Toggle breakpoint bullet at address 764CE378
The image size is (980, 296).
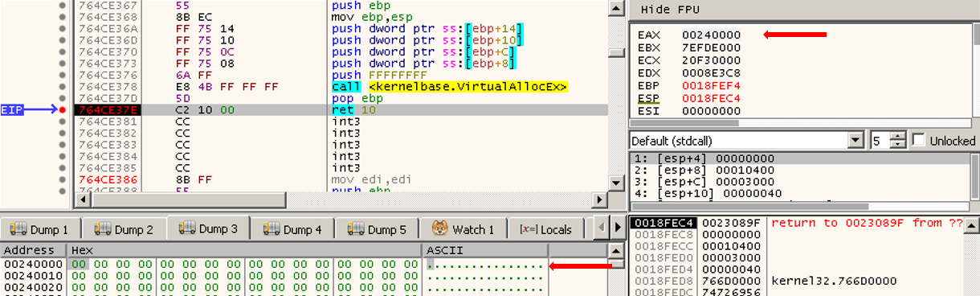point(62,86)
